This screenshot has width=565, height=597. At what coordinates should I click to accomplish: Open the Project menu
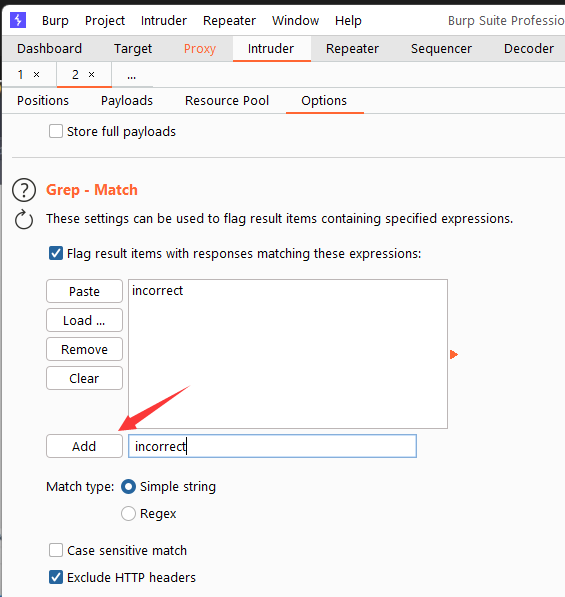(105, 21)
